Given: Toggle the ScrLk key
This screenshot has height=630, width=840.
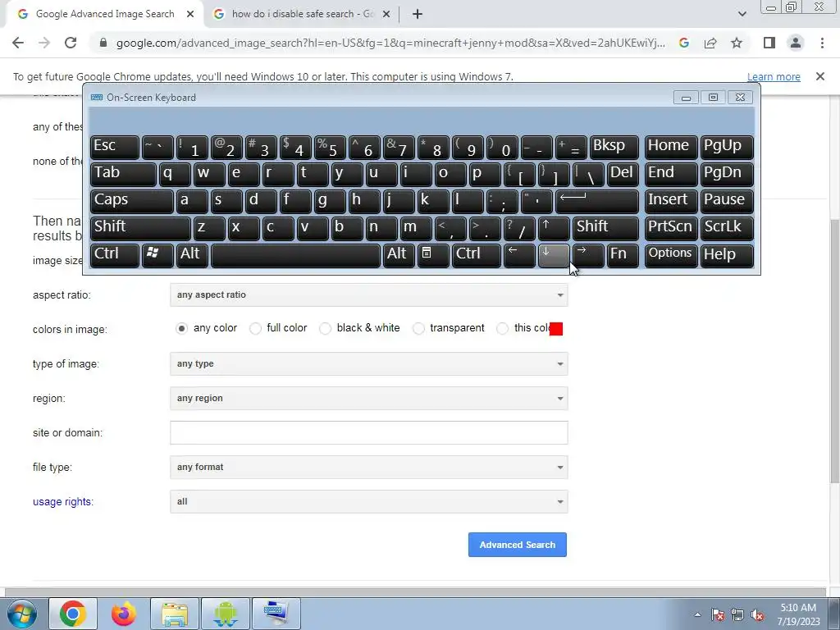Looking at the screenshot, I should coord(727,228).
